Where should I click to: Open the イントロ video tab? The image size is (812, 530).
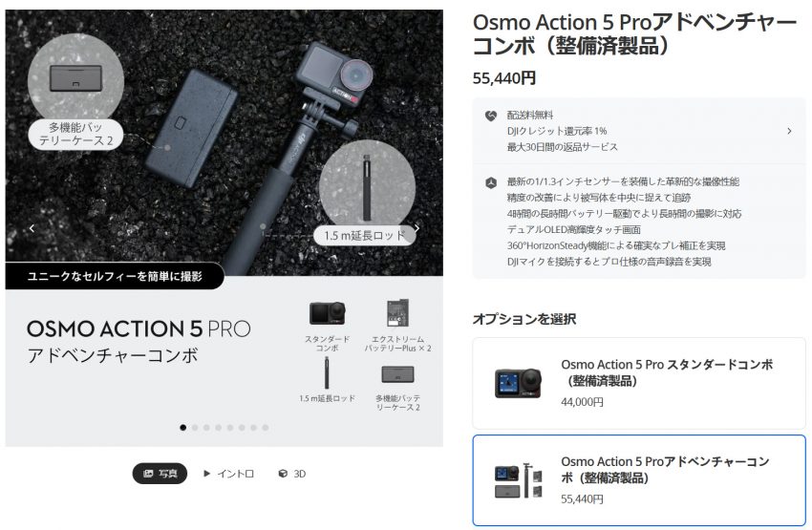228,474
